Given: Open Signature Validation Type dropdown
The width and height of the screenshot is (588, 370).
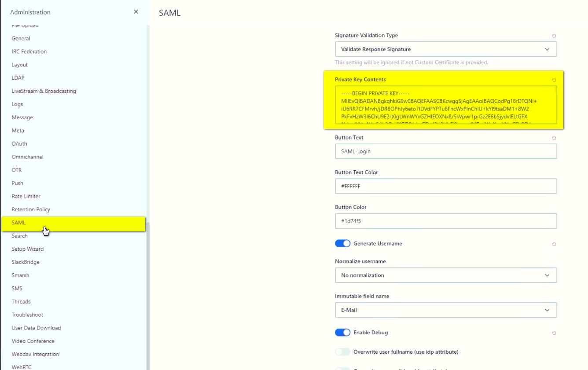Looking at the screenshot, I should (446, 49).
